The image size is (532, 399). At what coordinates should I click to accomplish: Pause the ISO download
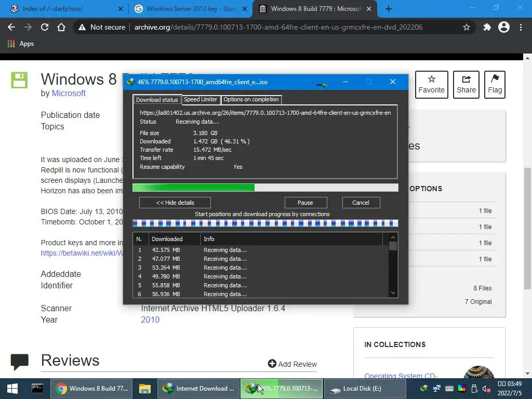(x=305, y=203)
